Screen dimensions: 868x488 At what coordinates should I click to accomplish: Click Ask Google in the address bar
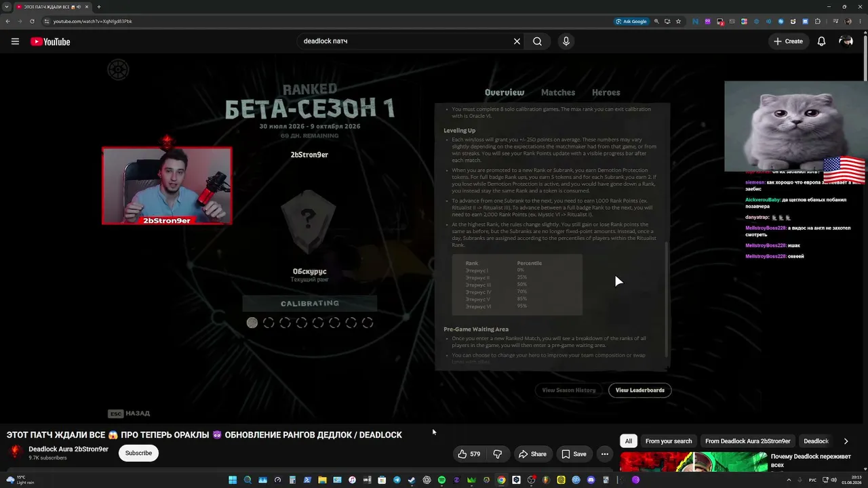tap(631, 21)
